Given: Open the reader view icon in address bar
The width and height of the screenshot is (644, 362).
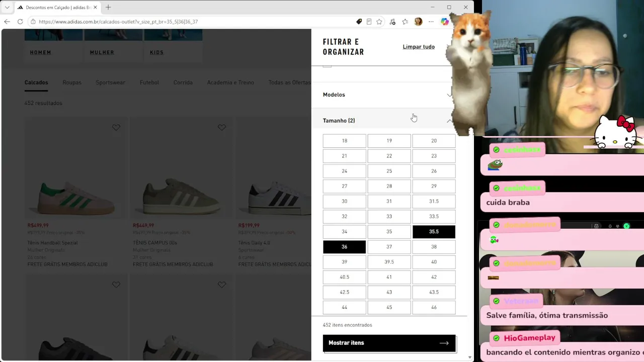Looking at the screenshot, I should pos(369,22).
